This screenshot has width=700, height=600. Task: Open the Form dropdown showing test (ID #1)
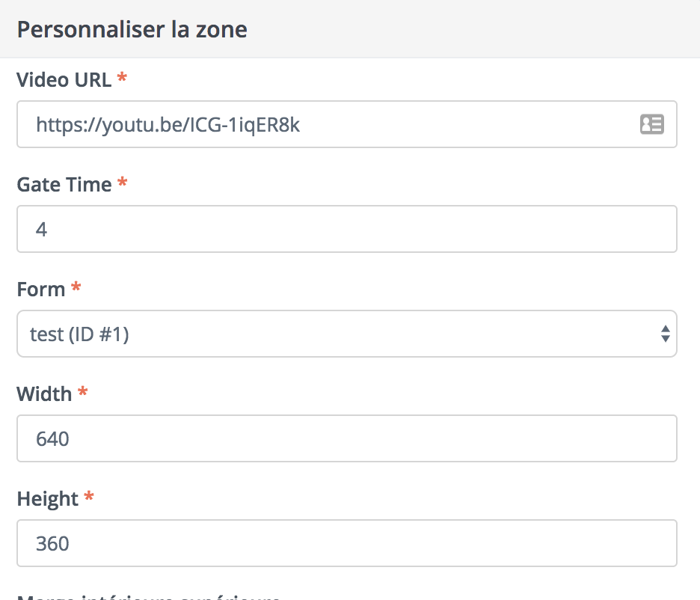pos(347,334)
